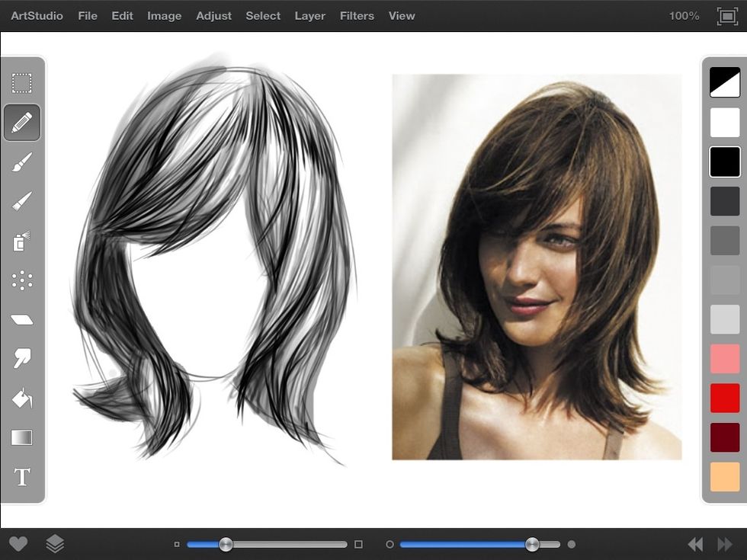The image size is (747, 560).
Task: Click the hollow circle opacity icon
Action: coord(390,544)
